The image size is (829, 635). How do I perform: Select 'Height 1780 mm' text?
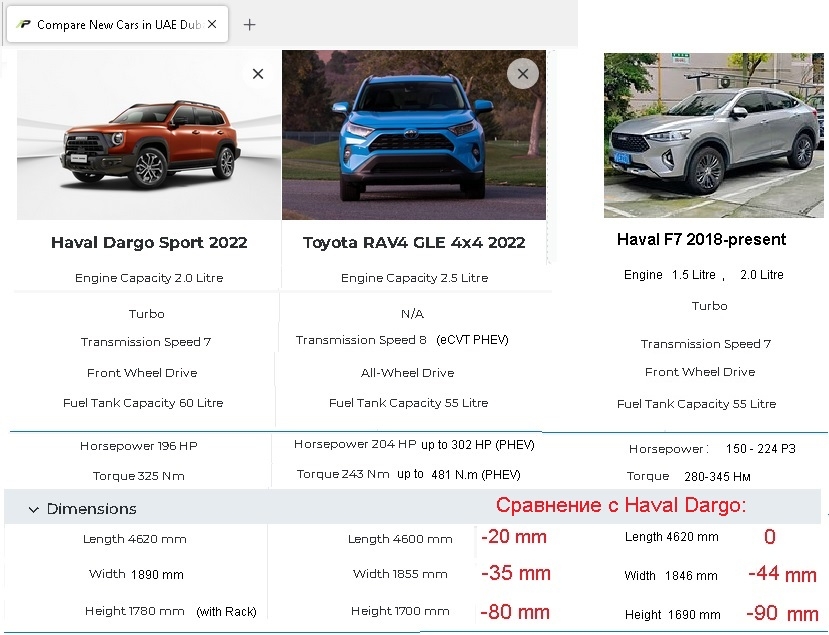(135, 611)
